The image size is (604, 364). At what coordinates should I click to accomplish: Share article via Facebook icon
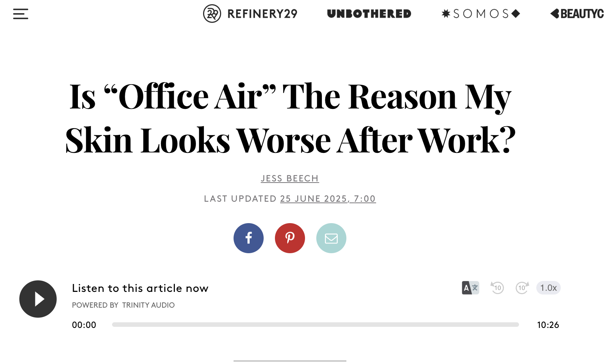click(249, 238)
